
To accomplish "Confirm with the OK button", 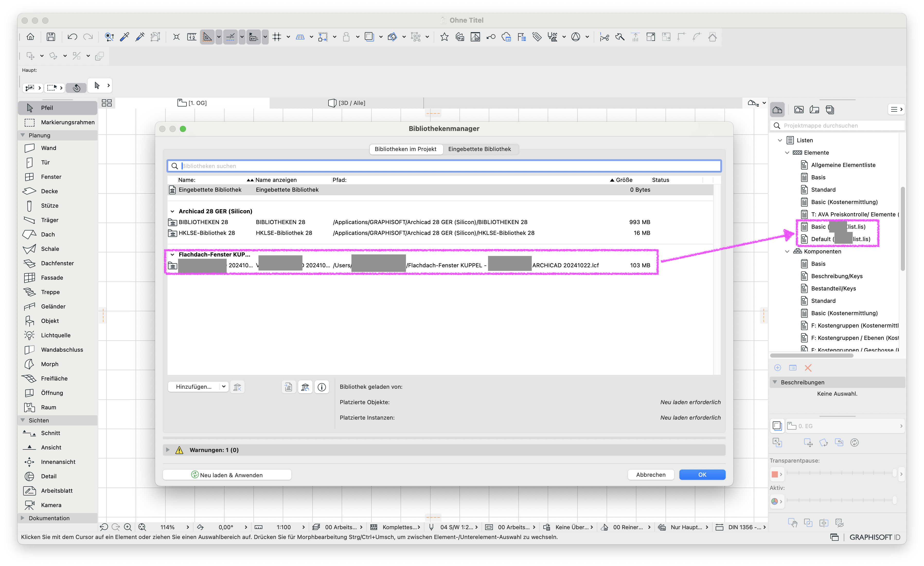I will coord(702,475).
